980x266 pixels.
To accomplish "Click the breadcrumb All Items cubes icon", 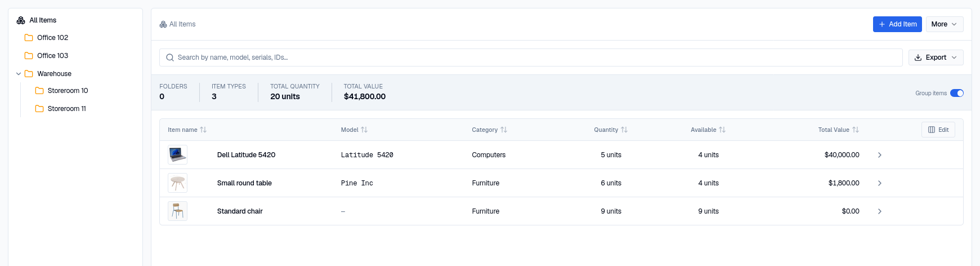I will pos(163,24).
